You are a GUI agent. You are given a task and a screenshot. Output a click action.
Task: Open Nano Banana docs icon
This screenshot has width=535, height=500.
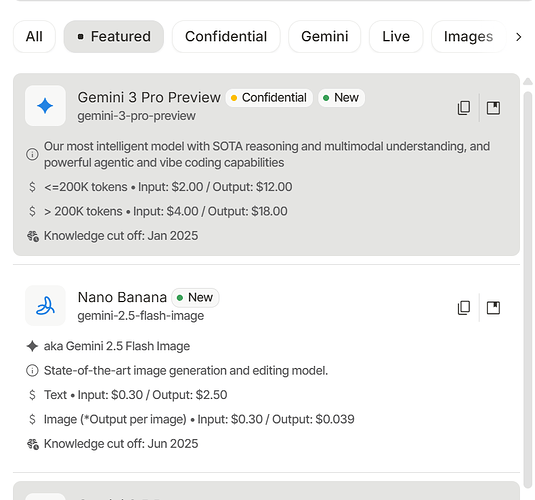pos(493,308)
